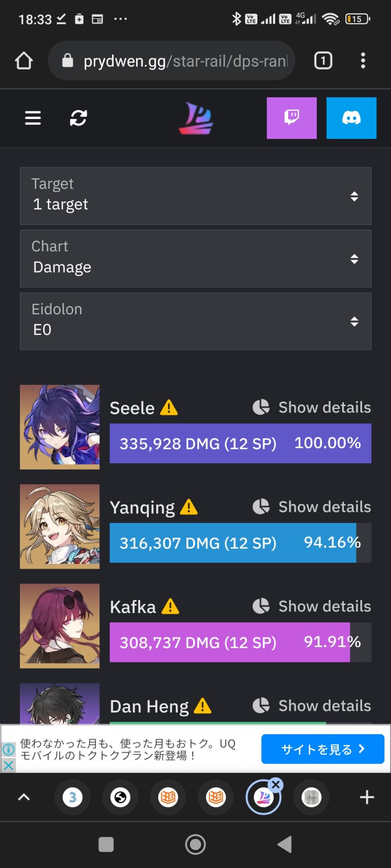Screen dimensions: 391x868
Task: Open the hamburger menu
Action: pyautogui.click(x=33, y=118)
